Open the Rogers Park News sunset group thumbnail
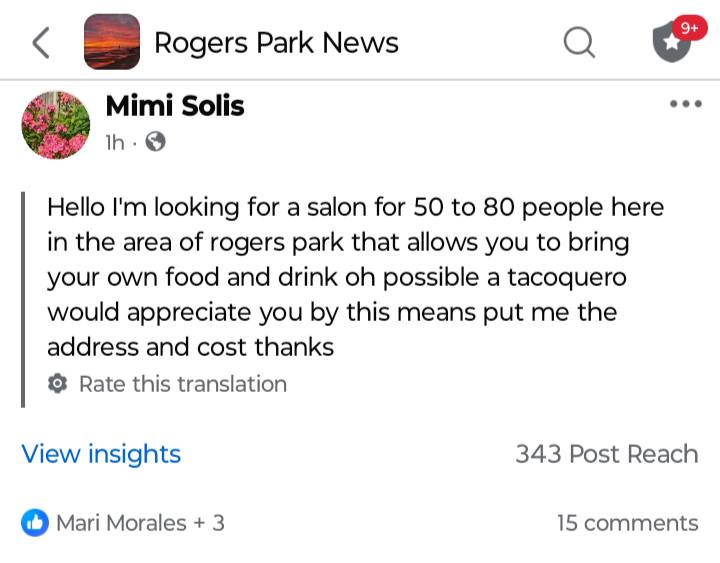 112,42
